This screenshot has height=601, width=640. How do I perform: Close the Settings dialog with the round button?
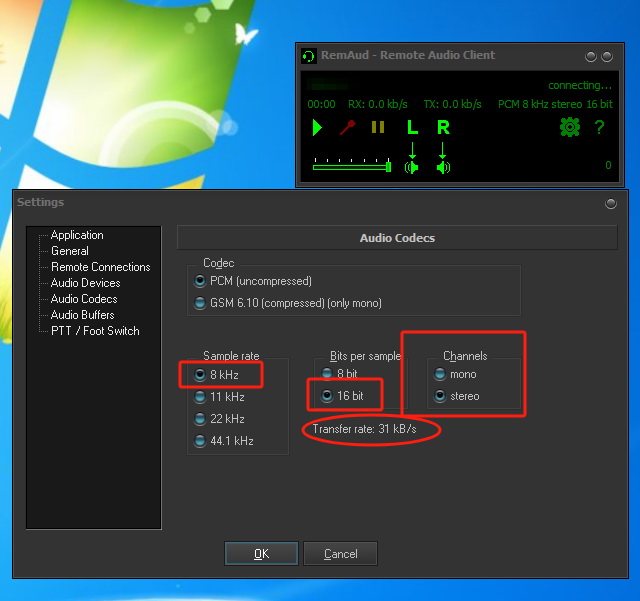[x=611, y=203]
